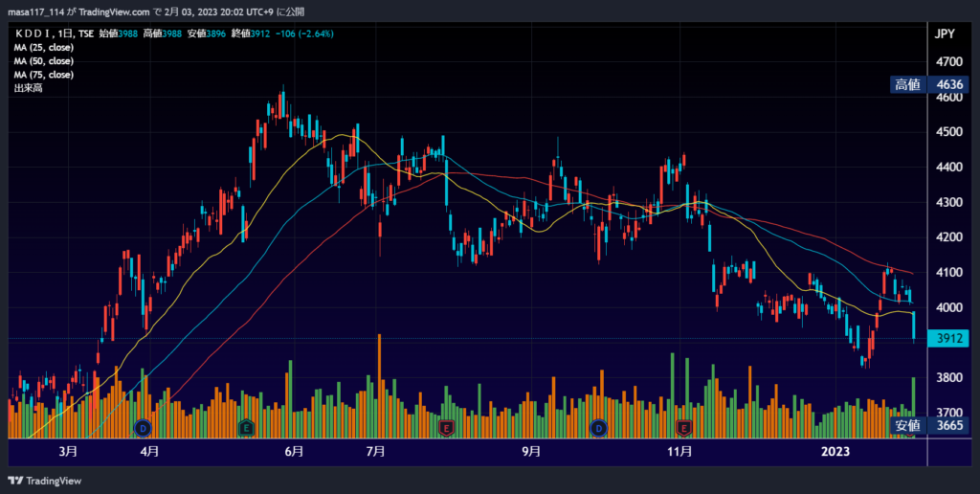The height and width of the screenshot is (494, 980).
Task: Click the MA (75, close) indicator label
Action: [44, 75]
